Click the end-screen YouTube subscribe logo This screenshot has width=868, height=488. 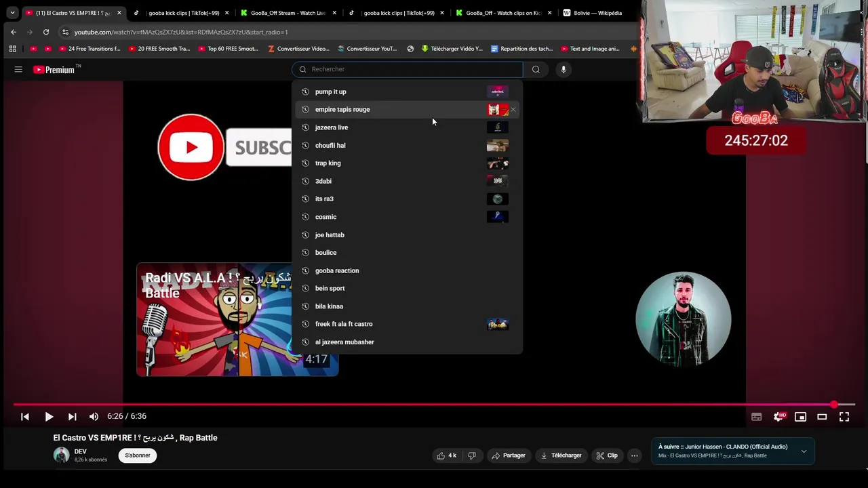point(191,147)
